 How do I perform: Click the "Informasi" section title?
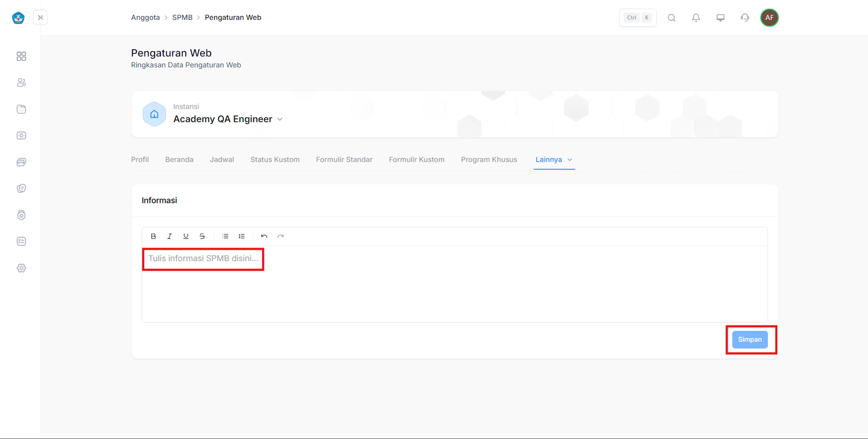[x=159, y=200]
